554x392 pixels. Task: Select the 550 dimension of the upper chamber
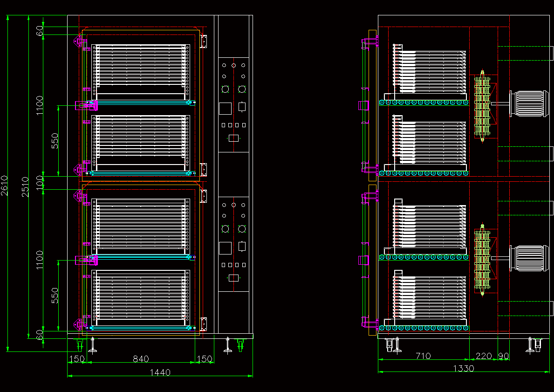coord(55,141)
